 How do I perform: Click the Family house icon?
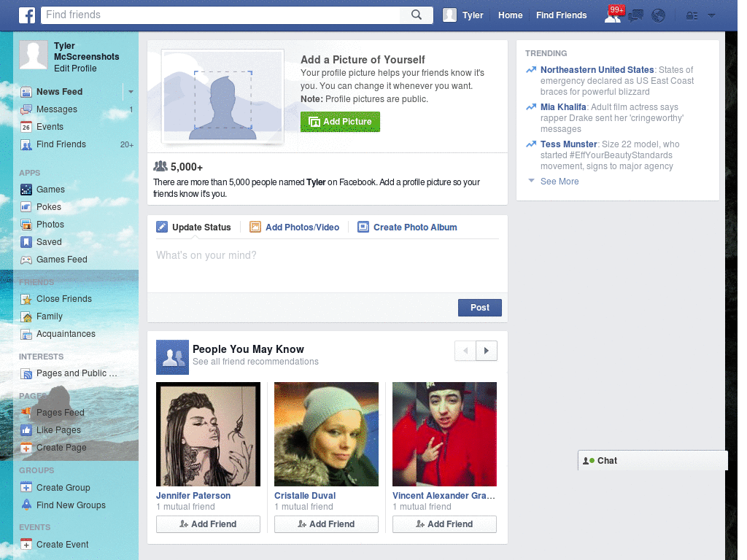tap(26, 316)
